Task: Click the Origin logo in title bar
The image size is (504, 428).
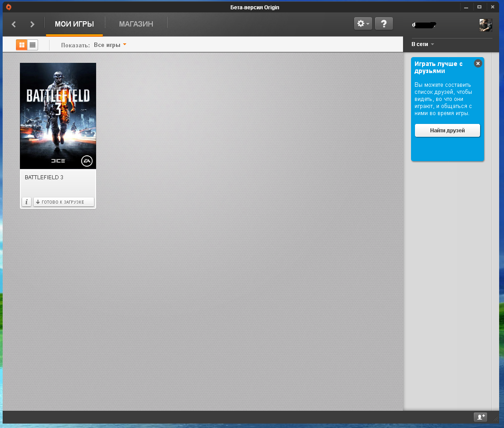Action: pos(9,7)
